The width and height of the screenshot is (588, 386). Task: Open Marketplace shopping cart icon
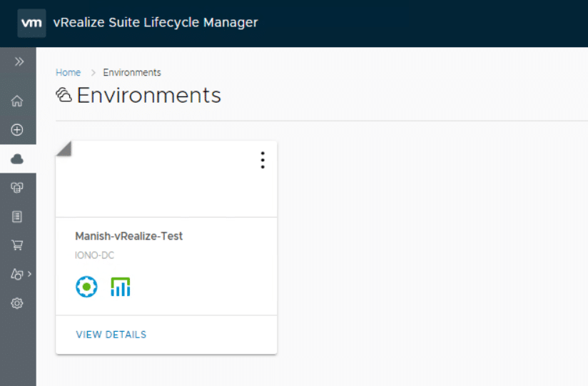(x=18, y=245)
